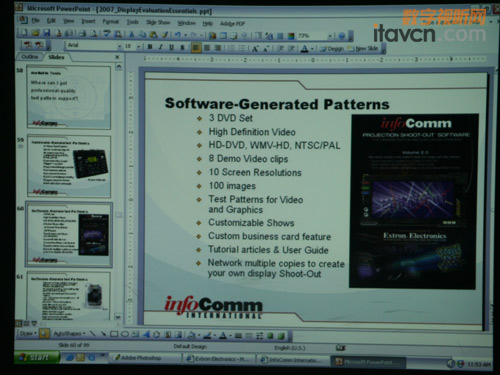
Task: Click the Help question mark icon
Action: [x=342, y=36]
